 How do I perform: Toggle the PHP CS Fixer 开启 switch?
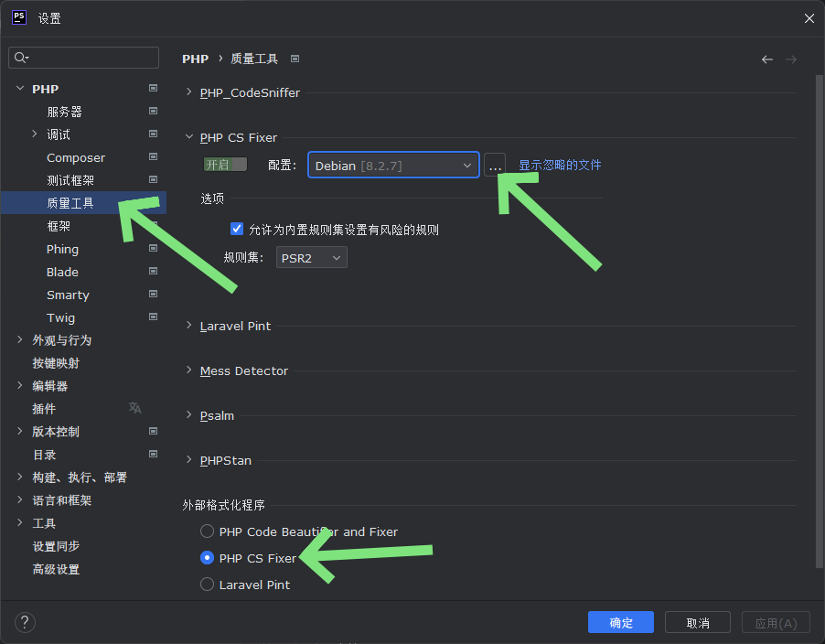[225, 165]
